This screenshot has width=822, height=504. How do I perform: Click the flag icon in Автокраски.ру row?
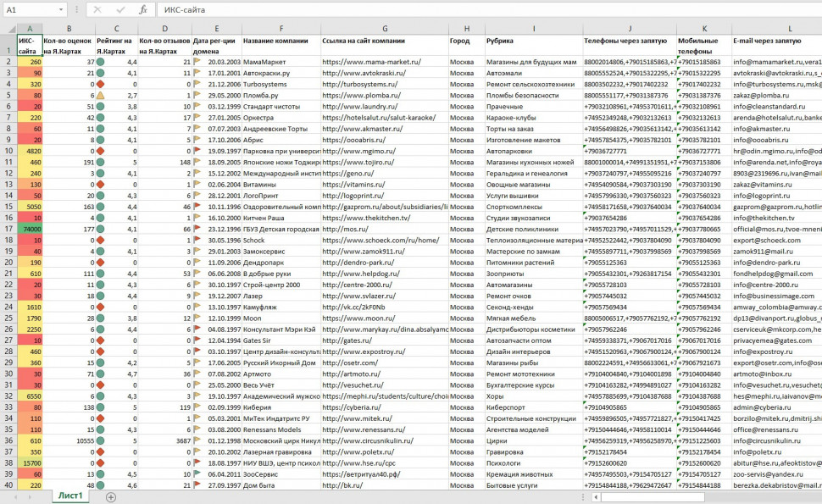197,73
